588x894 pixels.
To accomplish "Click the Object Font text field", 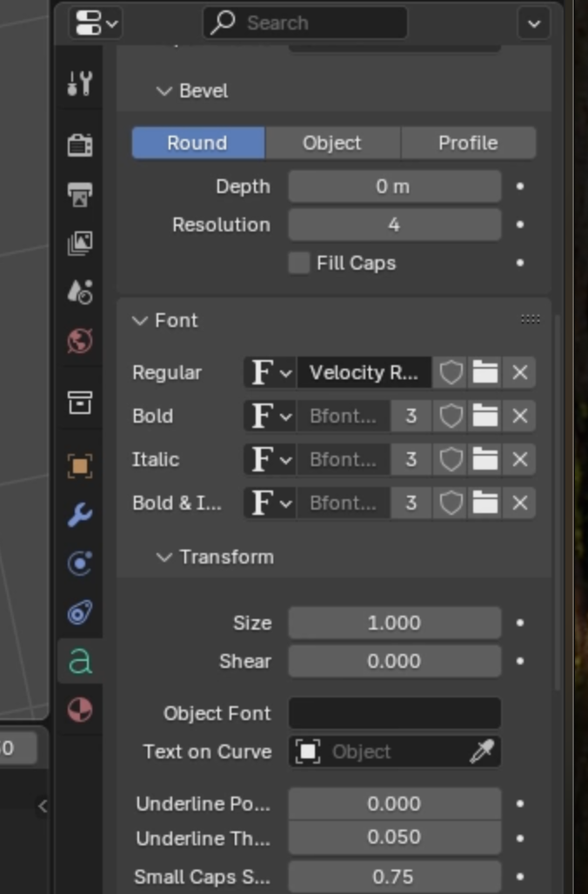I will 395,713.
